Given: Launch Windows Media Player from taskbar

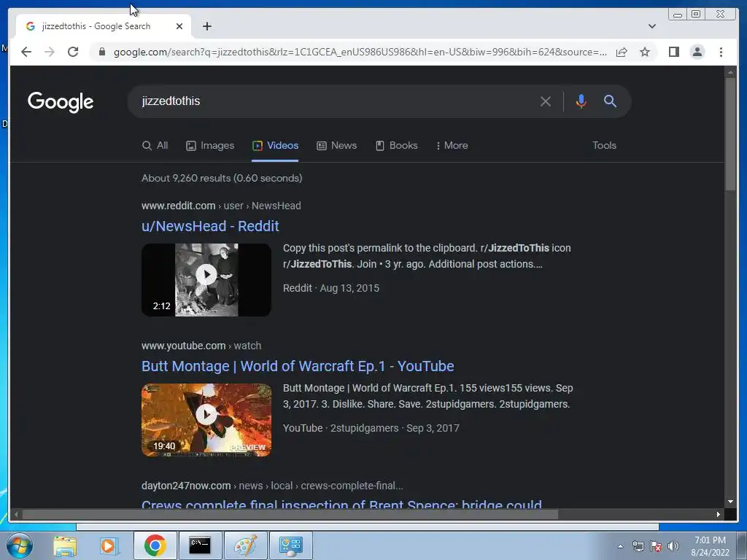Looking at the screenshot, I should click(x=109, y=545).
